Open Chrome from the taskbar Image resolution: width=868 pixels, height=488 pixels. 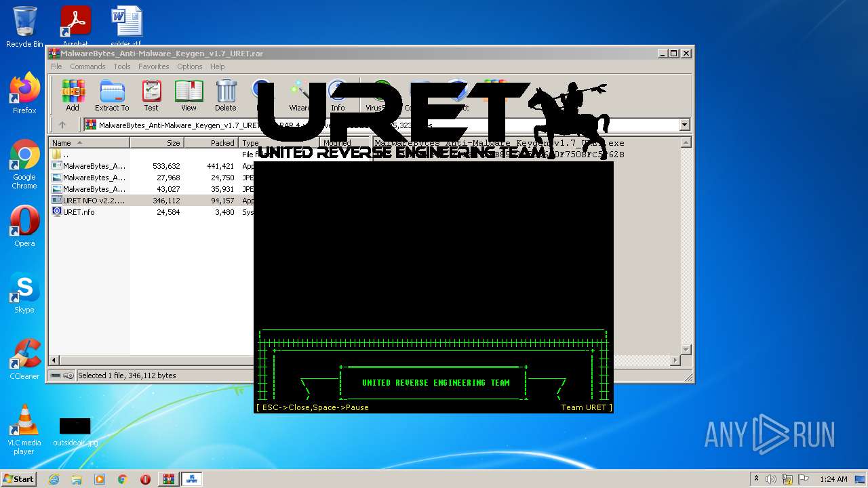coord(123,479)
